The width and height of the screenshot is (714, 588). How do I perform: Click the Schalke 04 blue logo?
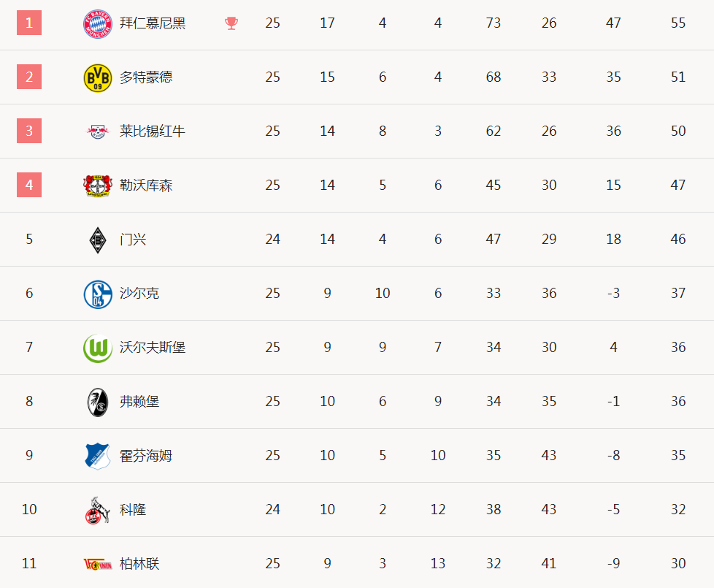97,294
